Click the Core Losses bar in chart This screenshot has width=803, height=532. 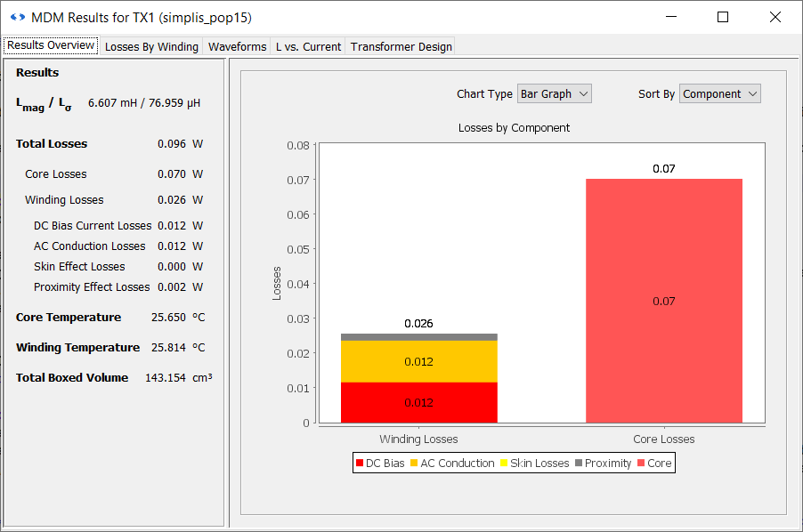tap(663, 267)
